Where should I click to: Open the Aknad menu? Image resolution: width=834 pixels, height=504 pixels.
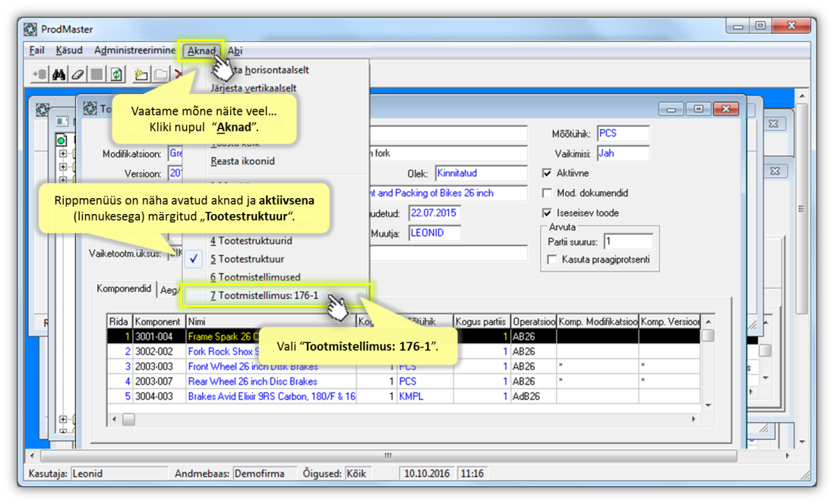201,51
